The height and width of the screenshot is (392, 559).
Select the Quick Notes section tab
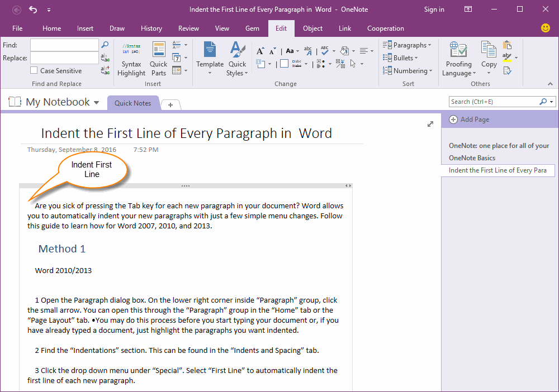pos(133,103)
